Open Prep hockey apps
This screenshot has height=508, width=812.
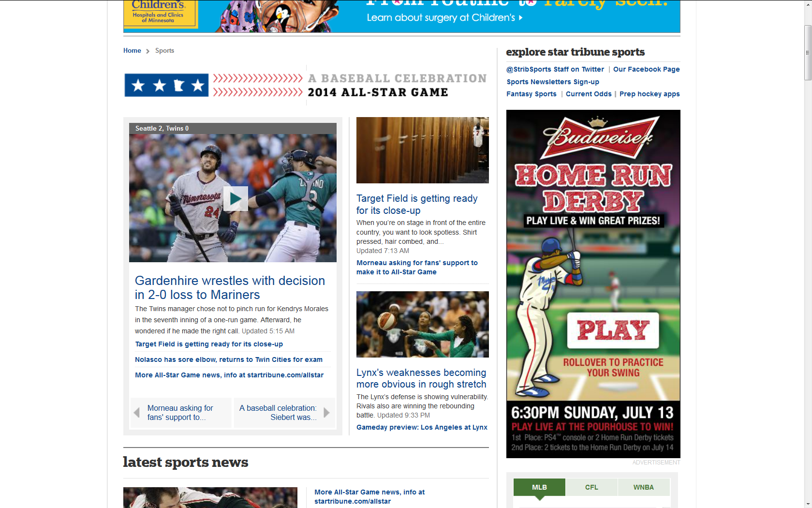click(650, 94)
